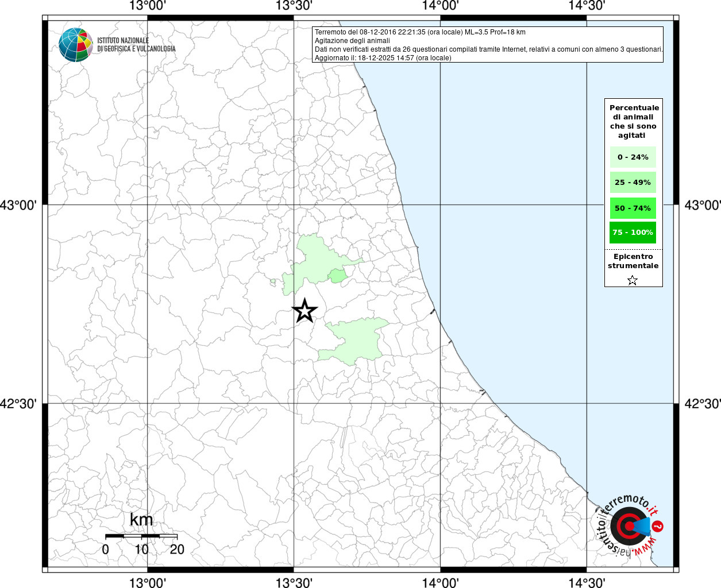Click the km scale bar
This screenshot has height=588, width=721.
click(141, 536)
